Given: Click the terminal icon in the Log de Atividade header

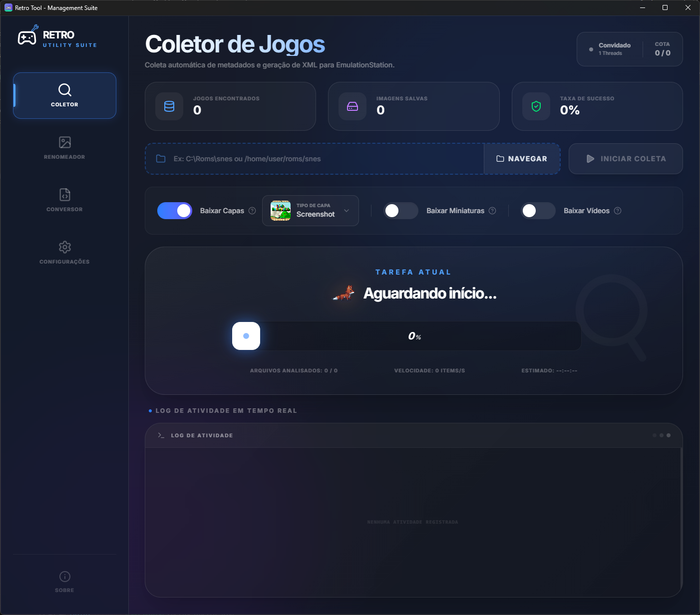Looking at the screenshot, I should pyautogui.click(x=160, y=435).
